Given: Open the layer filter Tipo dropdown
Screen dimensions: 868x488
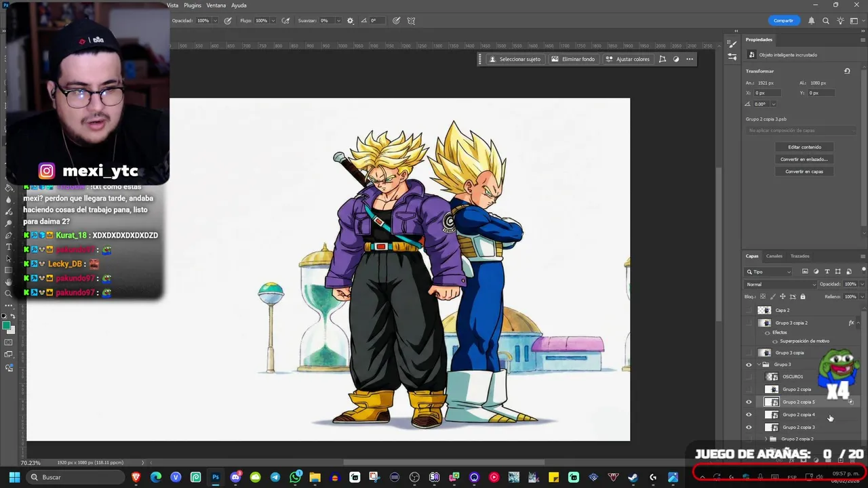Looking at the screenshot, I should point(769,272).
